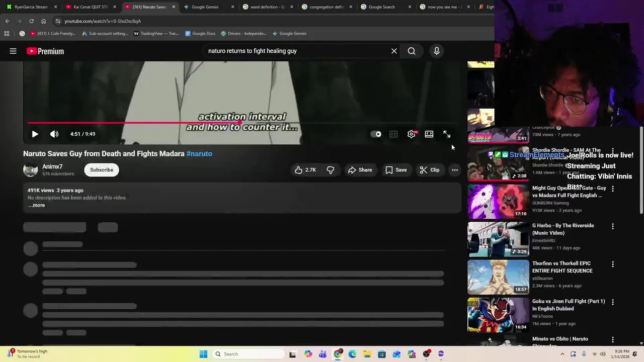Viewport: 644px width, 362px height.
Task: Open Might Guy vs Madara video thumbnail
Action: coord(498,201)
